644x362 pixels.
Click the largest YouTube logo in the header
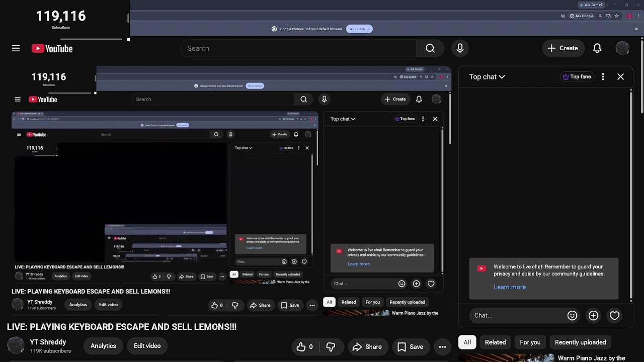click(x=52, y=48)
